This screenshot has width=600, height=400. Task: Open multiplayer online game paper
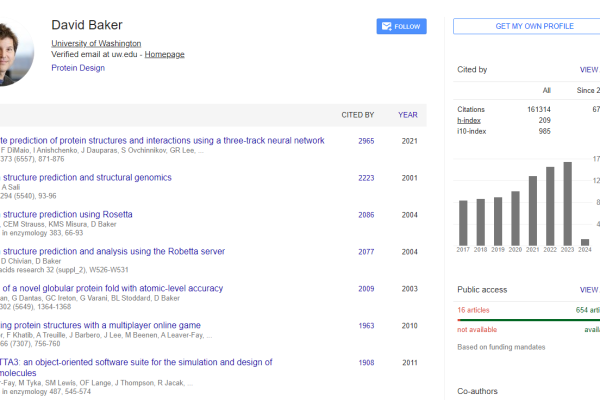pos(100,325)
